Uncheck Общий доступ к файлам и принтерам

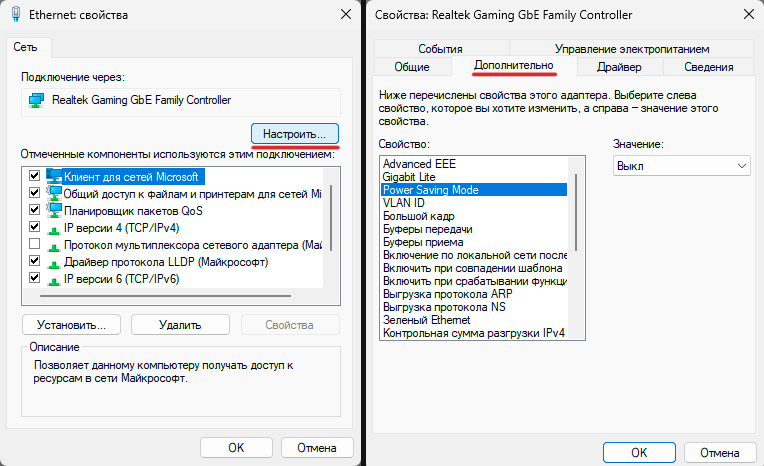[34, 193]
